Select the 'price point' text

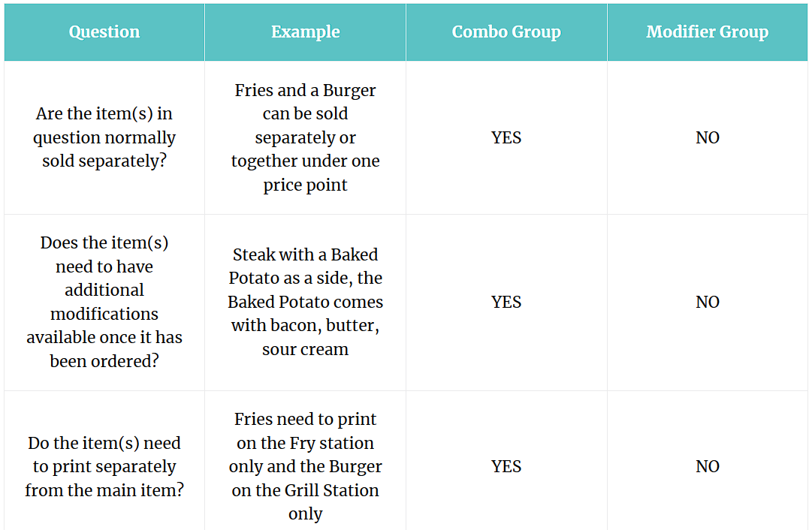point(305,185)
